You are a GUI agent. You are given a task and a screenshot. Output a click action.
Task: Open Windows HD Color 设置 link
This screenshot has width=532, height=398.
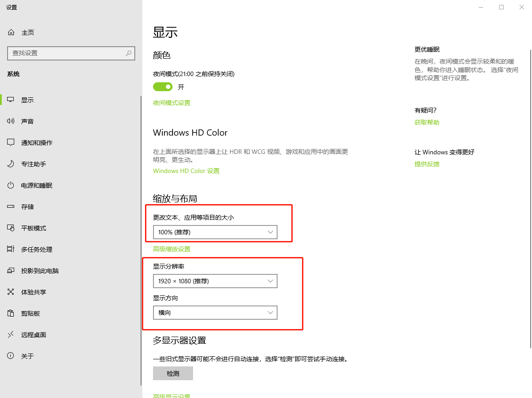186,171
